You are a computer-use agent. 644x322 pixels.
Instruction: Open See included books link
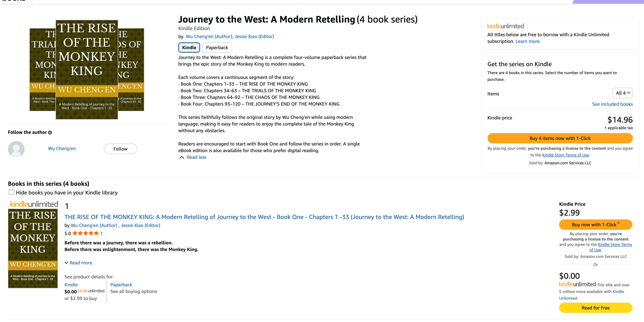612,104
